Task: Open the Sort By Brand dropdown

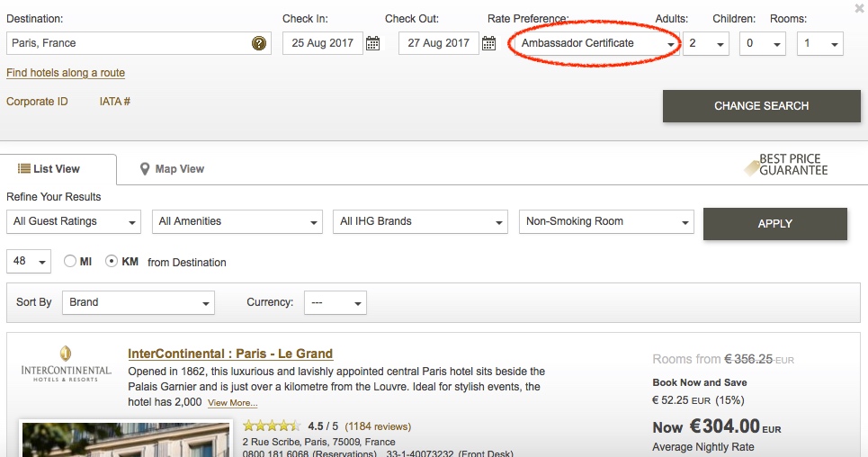Action: 139,302
